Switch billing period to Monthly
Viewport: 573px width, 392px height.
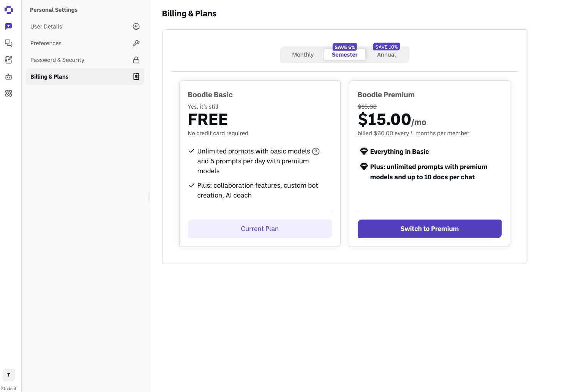coord(303,55)
